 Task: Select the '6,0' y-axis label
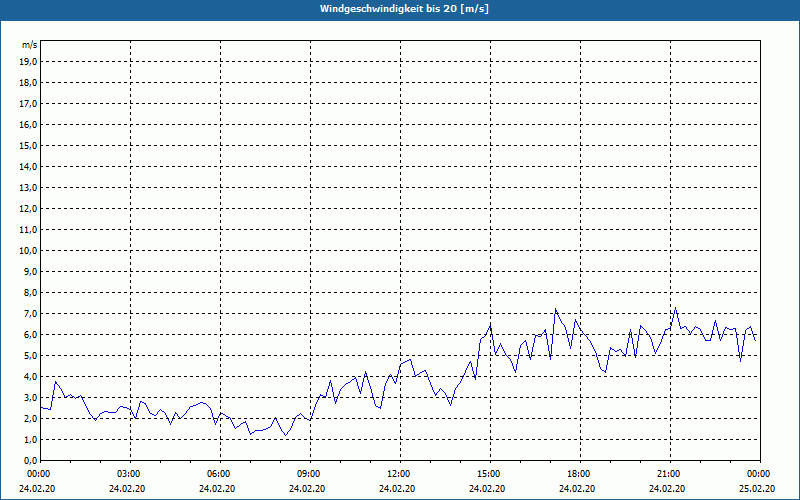(31, 335)
